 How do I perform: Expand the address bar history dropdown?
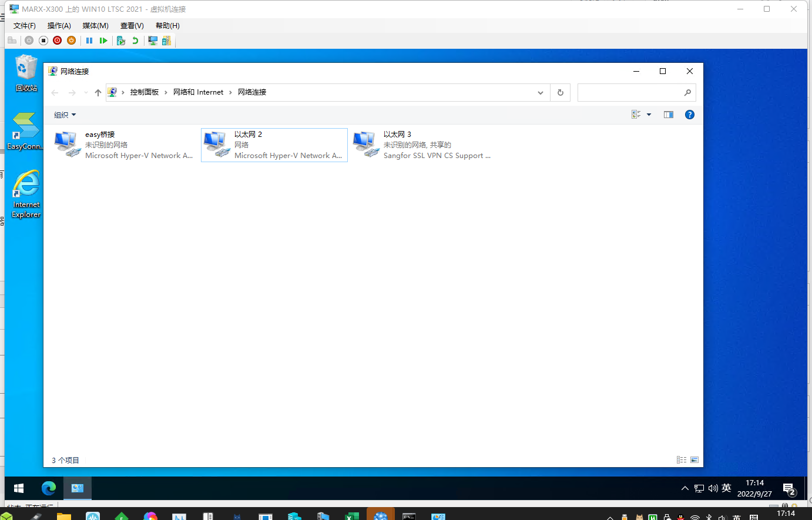[541, 93]
